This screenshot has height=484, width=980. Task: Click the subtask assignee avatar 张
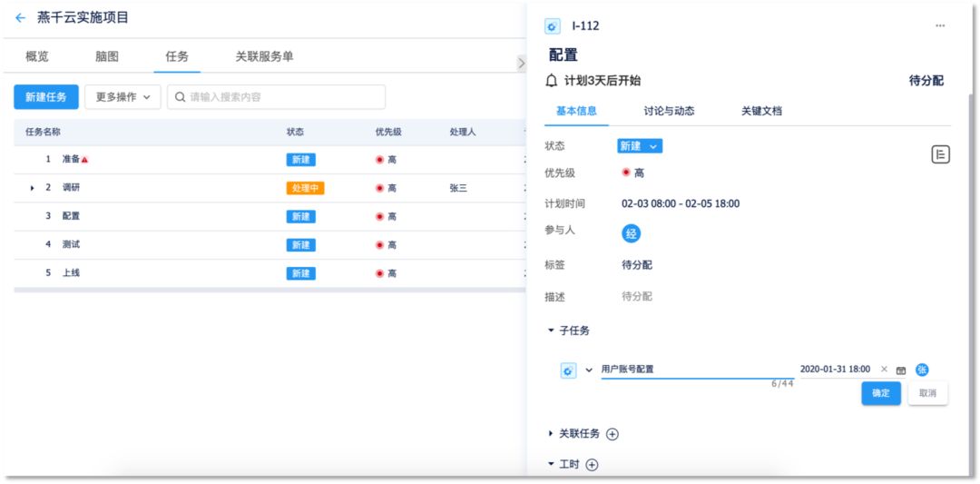click(922, 370)
